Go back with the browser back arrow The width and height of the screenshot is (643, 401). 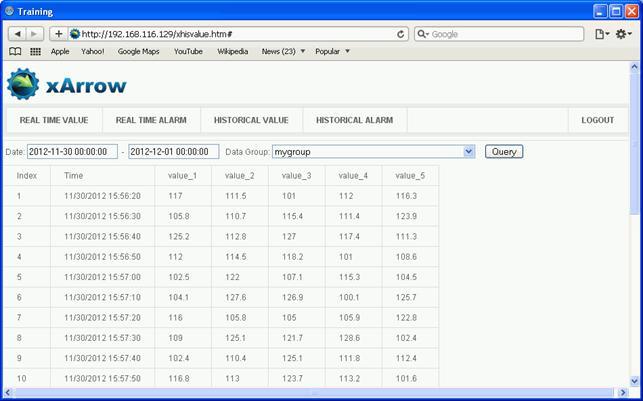pos(17,34)
